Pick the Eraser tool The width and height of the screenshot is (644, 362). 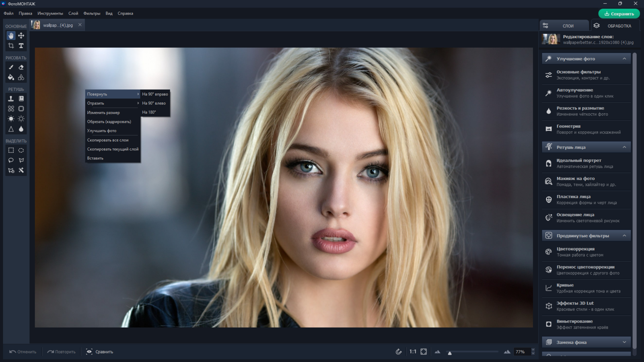[21, 67]
